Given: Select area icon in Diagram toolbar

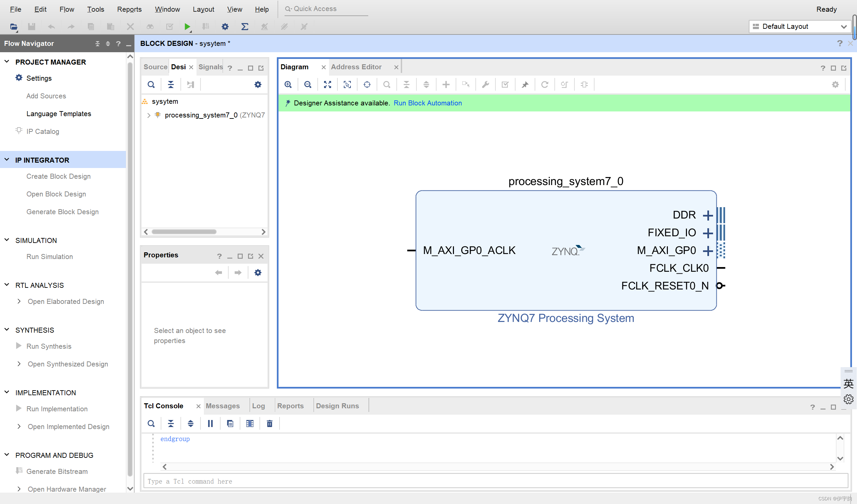Looking at the screenshot, I should (347, 84).
